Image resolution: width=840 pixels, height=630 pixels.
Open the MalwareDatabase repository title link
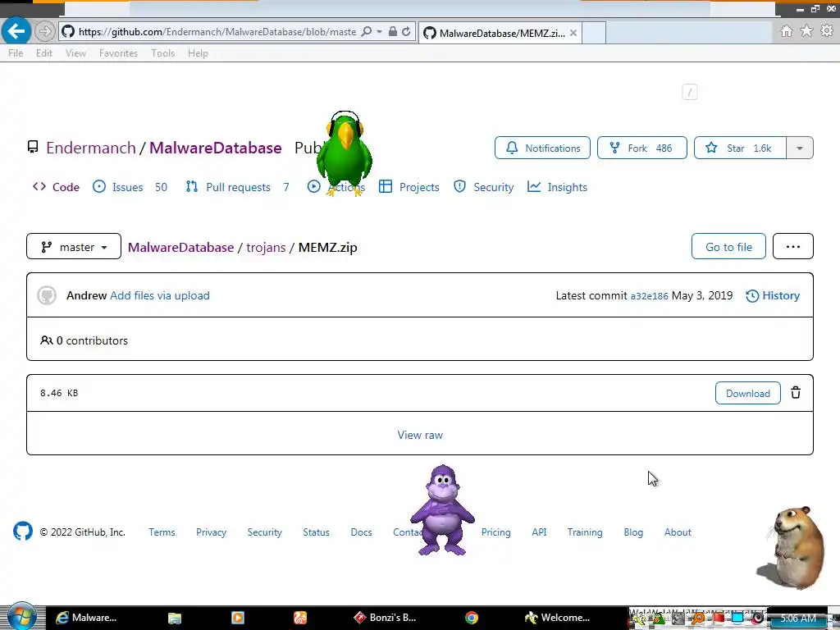point(216,148)
